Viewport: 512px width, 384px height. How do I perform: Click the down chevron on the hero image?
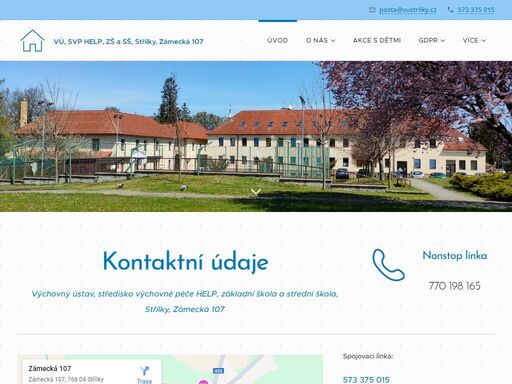click(x=256, y=192)
